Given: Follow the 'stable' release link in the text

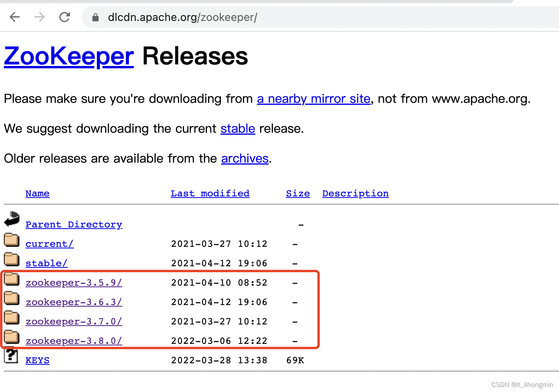Looking at the screenshot, I should (238, 129).
